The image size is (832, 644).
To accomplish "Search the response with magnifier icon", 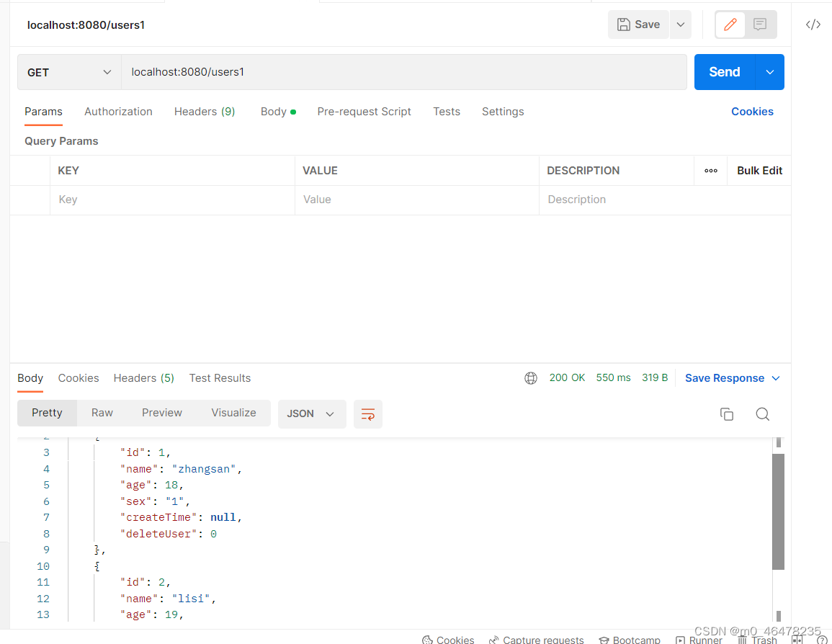I will coord(762,414).
